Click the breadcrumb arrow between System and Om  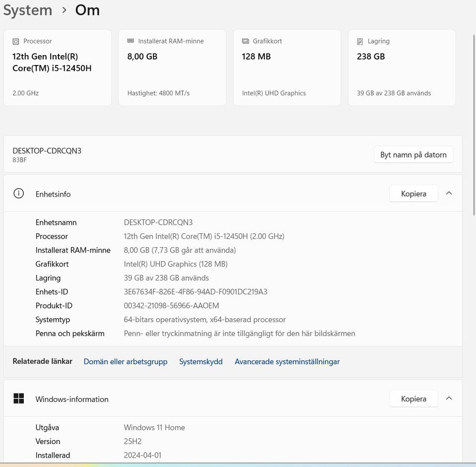coord(64,10)
